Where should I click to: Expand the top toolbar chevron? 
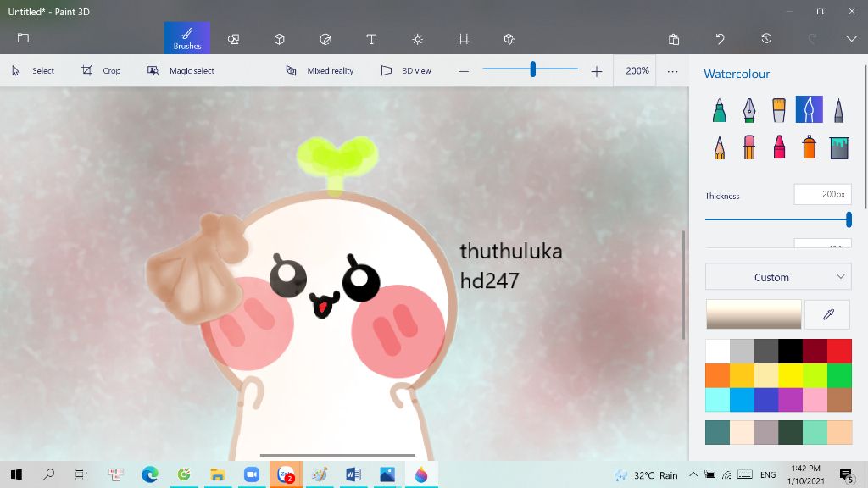pyautogui.click(x=851, y=39)
